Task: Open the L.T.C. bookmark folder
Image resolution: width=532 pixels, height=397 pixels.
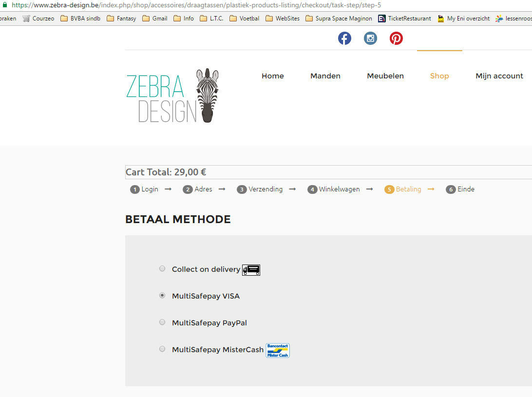Action: (211, 19)
